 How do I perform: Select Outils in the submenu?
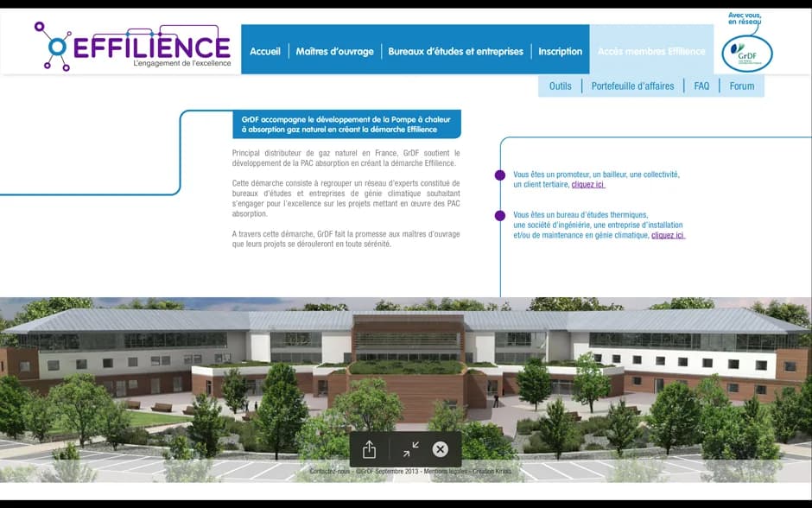[561, 86]
